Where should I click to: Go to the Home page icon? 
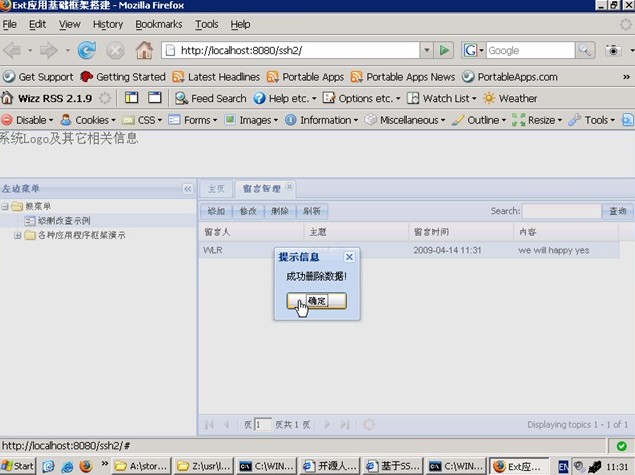pos(144,51)
